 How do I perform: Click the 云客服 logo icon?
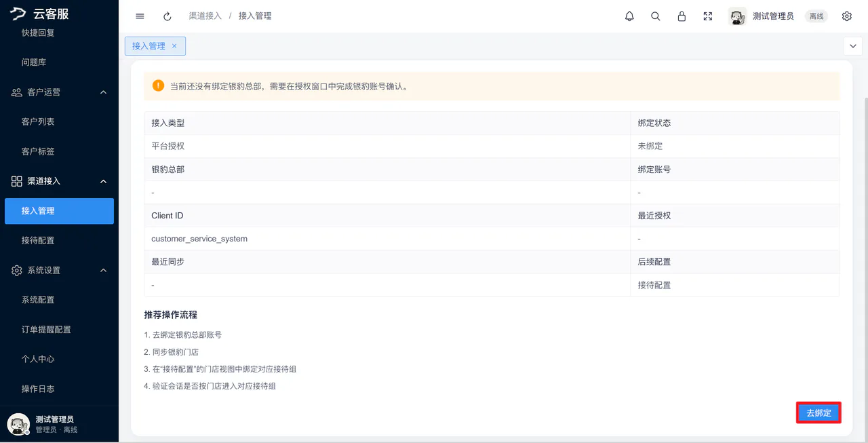(18, 14)
